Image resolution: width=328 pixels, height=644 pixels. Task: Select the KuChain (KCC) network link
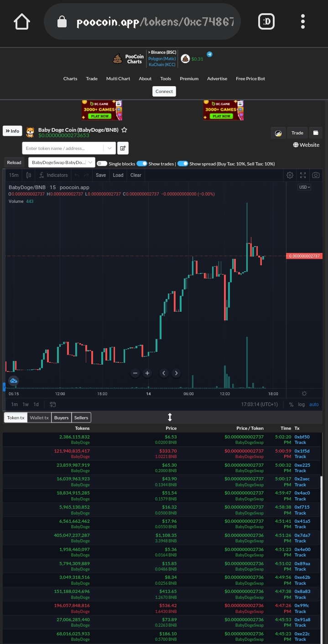pos(162,65)
